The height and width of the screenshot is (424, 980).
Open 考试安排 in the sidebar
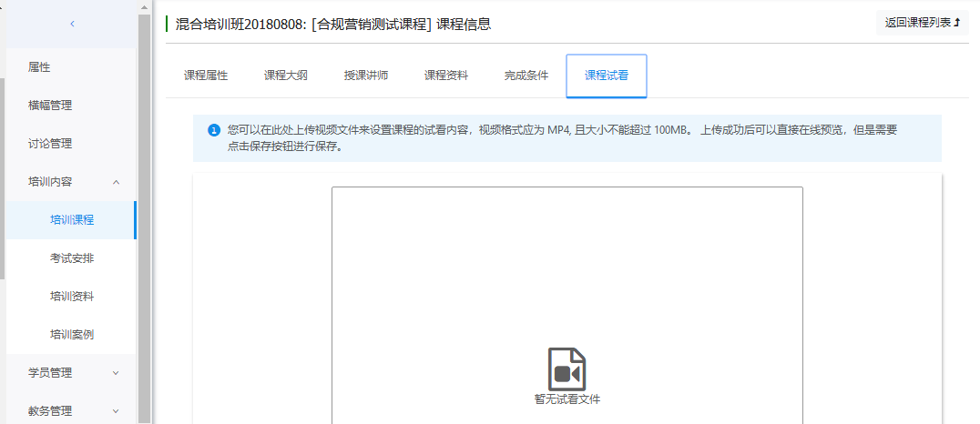pos(72,258)
